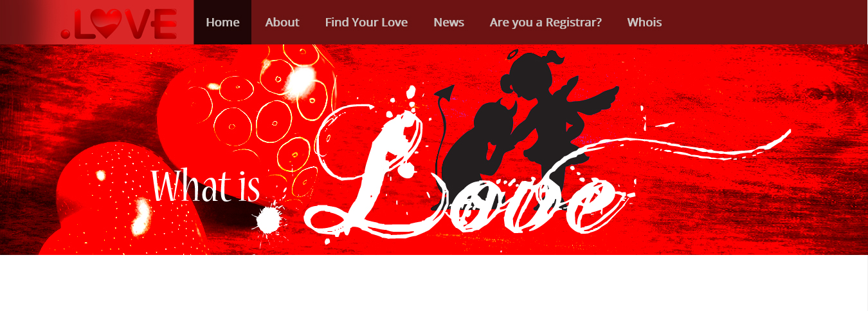868x311 pixels.
Task: Click the "What is" banner text
Action: [x=206, y=187]
